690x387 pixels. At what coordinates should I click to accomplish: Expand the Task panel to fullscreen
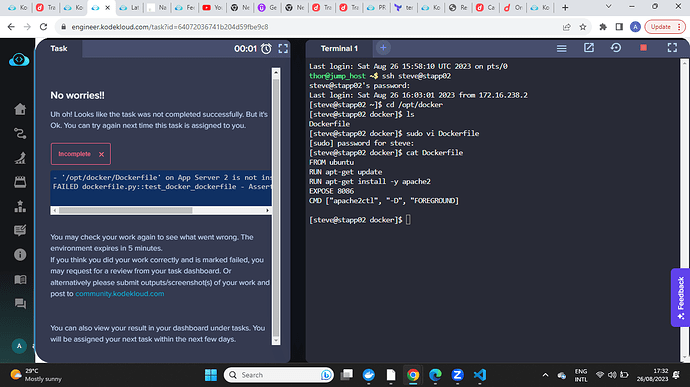(283, 48)
